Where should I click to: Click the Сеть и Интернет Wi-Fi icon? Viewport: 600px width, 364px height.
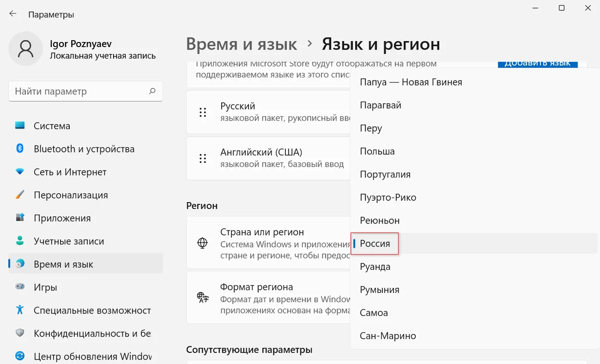pos(20,172)
